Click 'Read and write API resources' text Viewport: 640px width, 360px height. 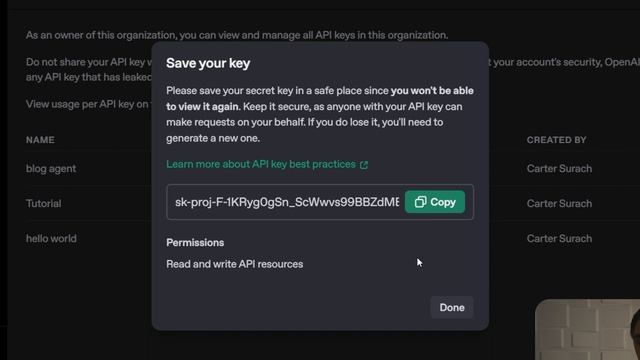point(235,264)
